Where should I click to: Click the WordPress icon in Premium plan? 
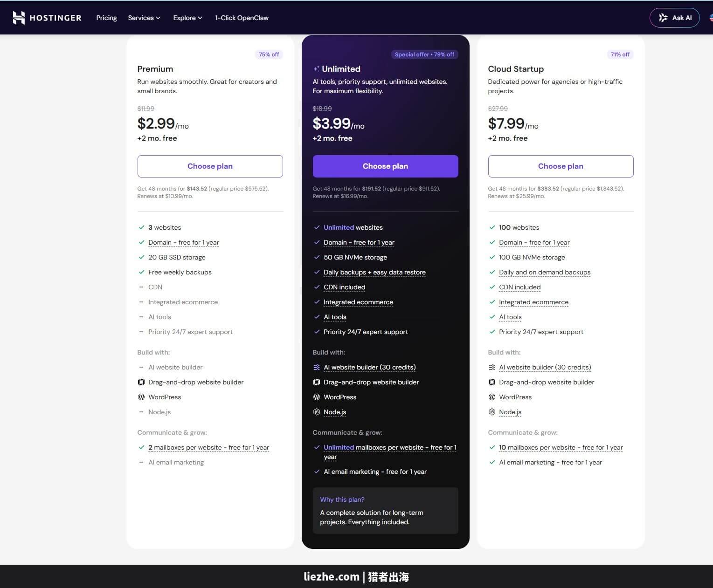tap(141, 397)
